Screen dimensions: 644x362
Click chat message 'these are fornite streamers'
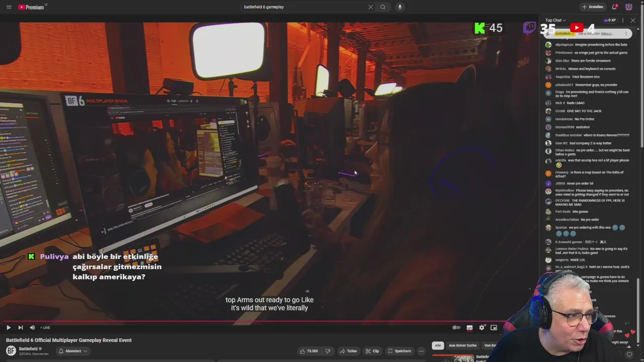[590, 61]
